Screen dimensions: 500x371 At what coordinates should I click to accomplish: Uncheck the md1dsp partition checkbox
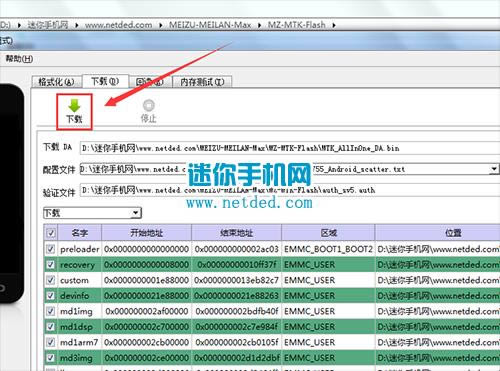(x=51, y=327)
